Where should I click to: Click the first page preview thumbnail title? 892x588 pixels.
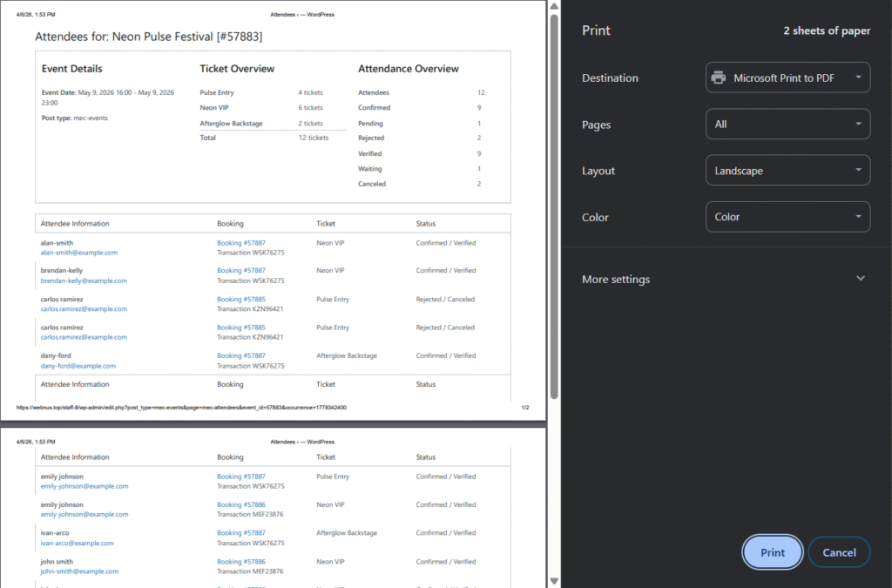tap(148, 37)
